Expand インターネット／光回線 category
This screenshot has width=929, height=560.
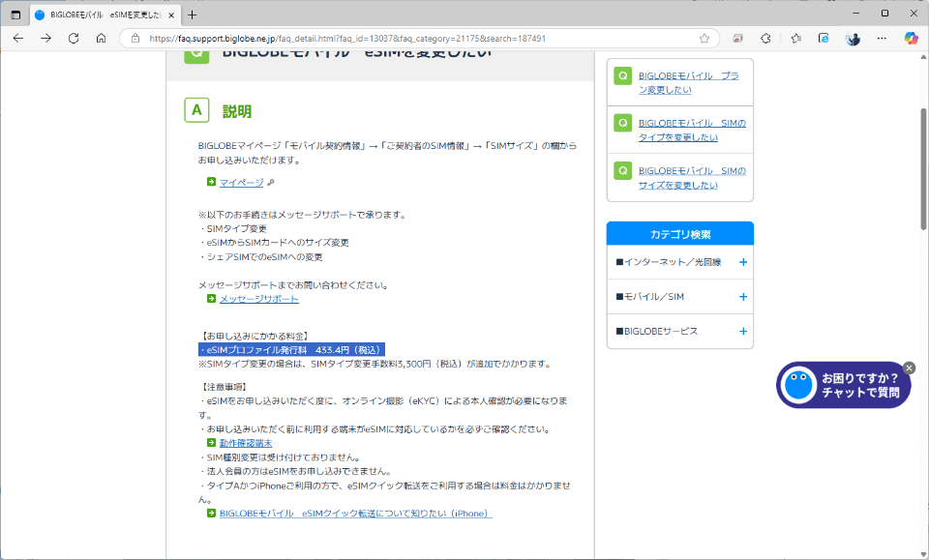point(680,262)
